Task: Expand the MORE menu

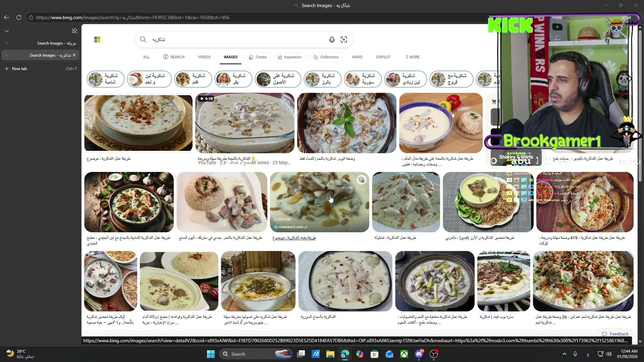Action: point(413,57)
